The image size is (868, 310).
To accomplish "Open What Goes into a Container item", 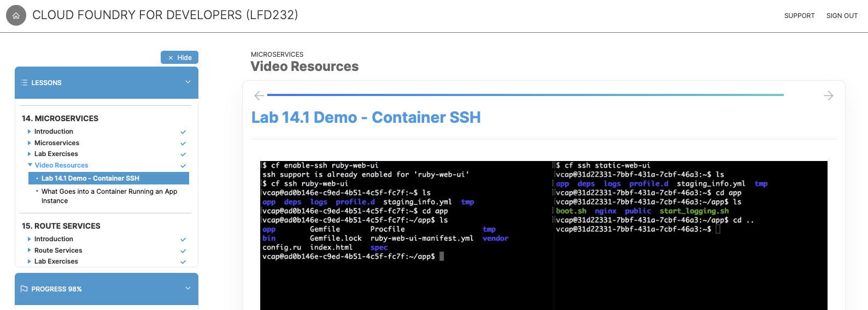I will [x=109, y=196].
